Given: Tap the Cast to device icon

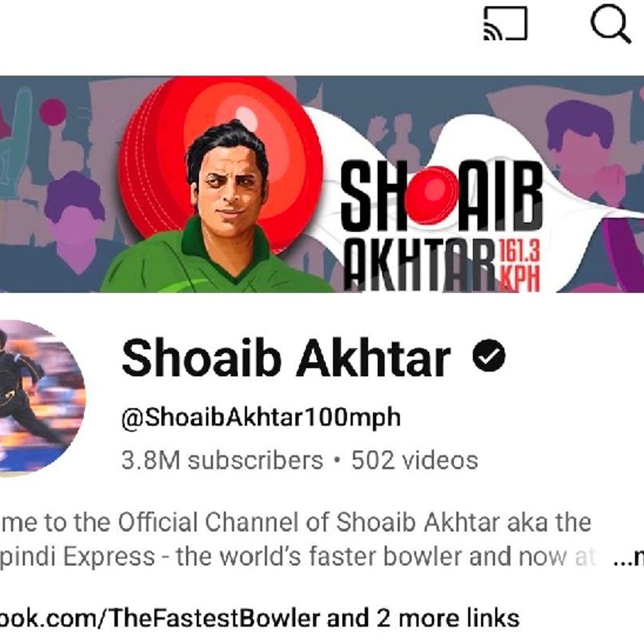Looking at the screenshot, I should click(505, 23).
